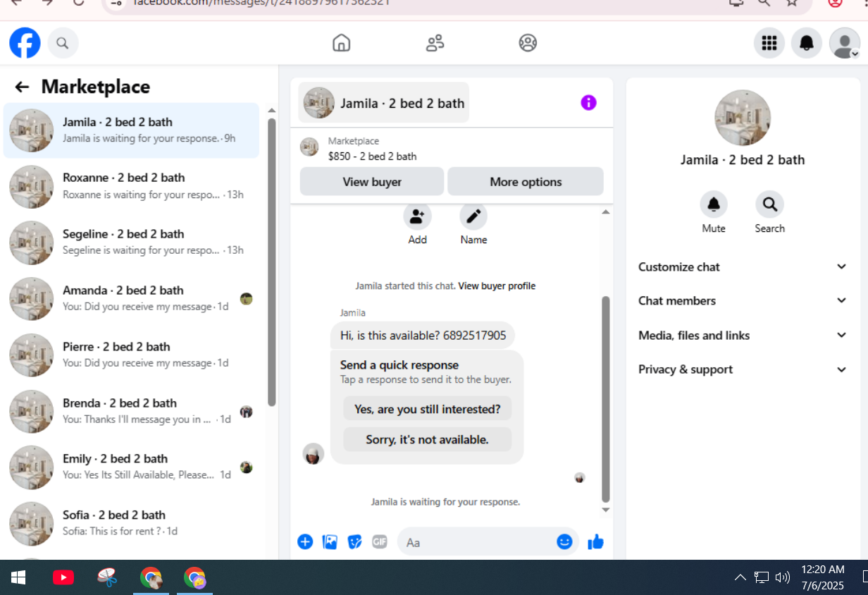
Task: Open the YouTube taskbar icon
Action: 63,578
